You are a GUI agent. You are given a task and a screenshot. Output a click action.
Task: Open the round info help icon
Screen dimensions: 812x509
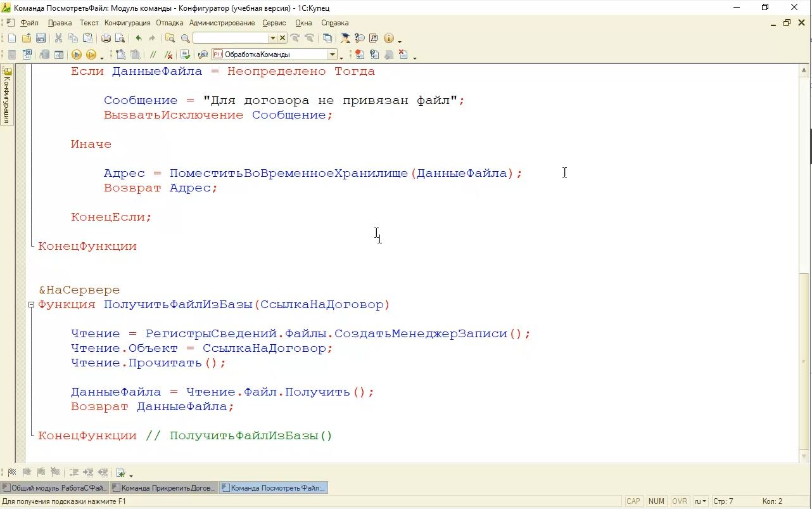388,39
